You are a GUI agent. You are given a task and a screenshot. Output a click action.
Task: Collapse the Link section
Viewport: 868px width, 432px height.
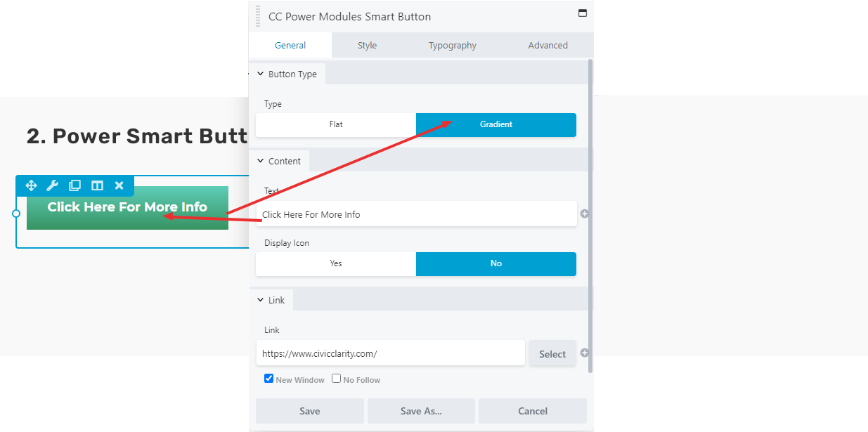click(x=271, y=300)
